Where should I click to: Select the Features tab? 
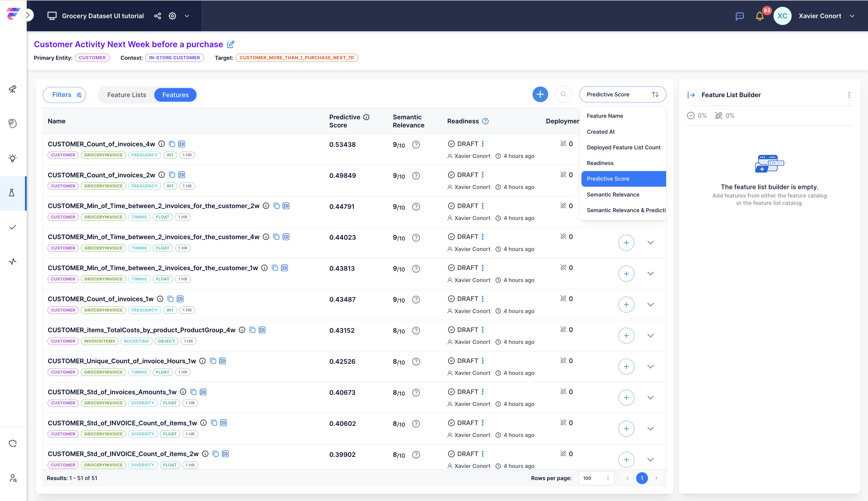[175, 95]
